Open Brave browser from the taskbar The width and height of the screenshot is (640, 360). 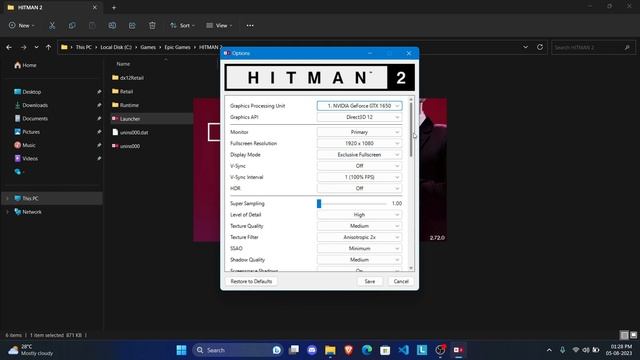click(x=349, y=350)
